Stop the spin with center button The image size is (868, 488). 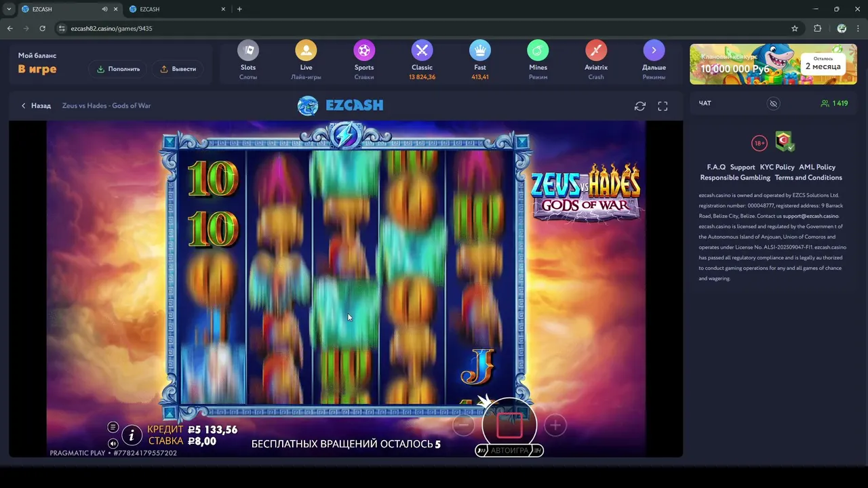click(509, 425)
